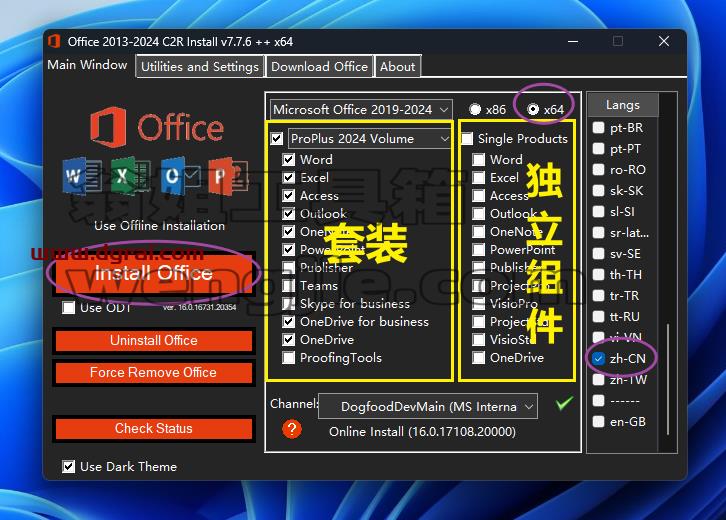Expand the ProPlus 2024 Volume dropdown
This screenshot has width=726, height=520.
click(x=369, y=138)
